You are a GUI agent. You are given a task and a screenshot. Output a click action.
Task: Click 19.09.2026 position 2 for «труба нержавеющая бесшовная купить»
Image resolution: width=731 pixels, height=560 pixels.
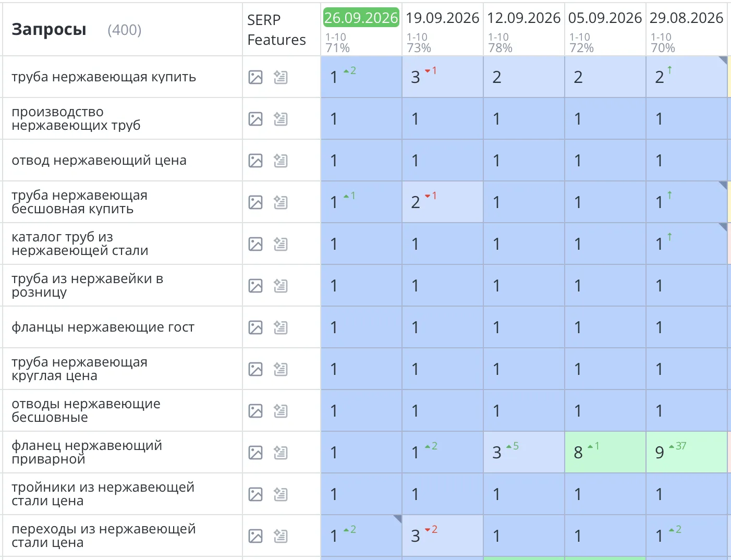coord(443,202)
